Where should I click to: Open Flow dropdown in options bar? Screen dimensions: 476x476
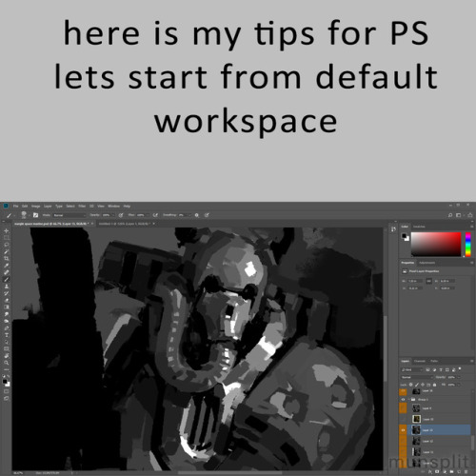coord(148,215)
